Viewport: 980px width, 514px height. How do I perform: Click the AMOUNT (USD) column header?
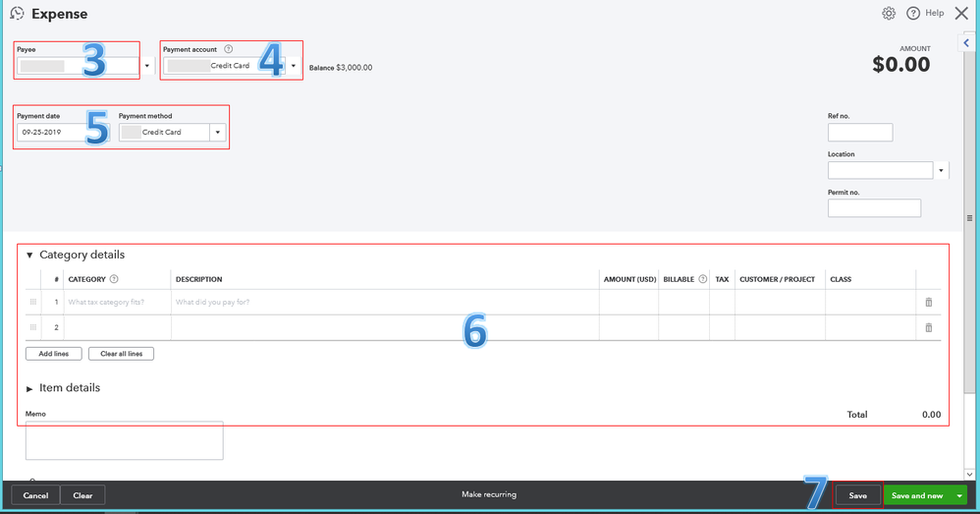pyautogui.click(x=629, y=279)
